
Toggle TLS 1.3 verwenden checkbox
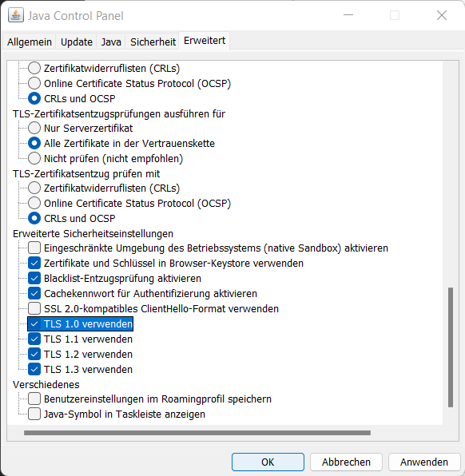(x=34, y=370)
